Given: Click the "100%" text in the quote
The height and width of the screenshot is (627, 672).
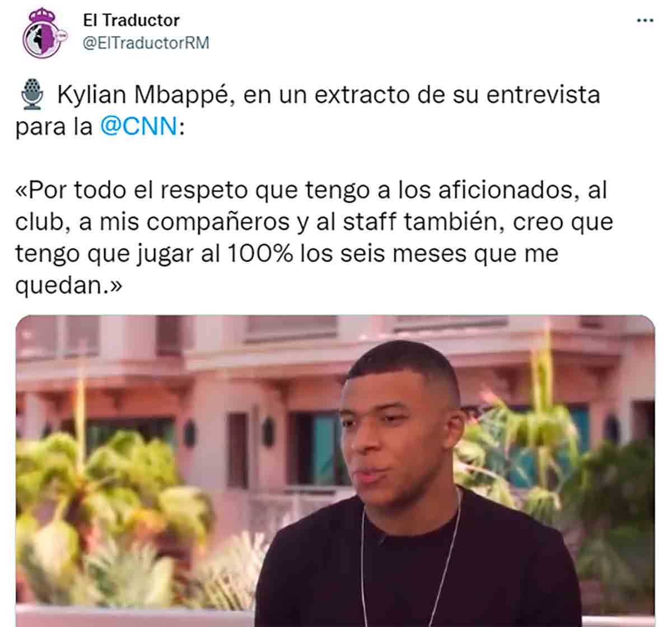Looking at the screenshot, I should click(x=260, y=254).
